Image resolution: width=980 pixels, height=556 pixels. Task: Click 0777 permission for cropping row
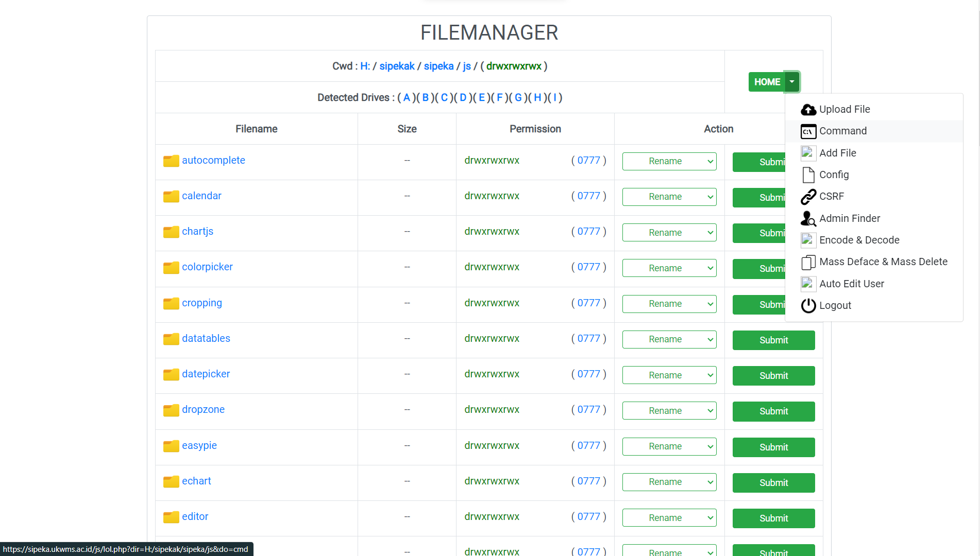click(x=588, y=303)
